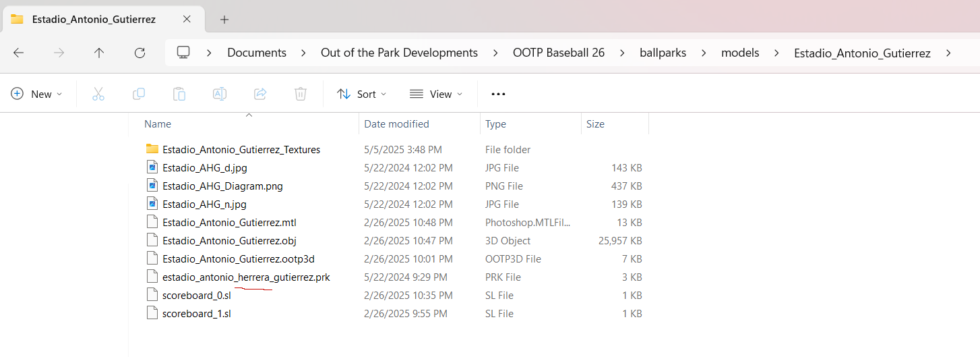Viewport: 980px width, 357px height.
Task: Open the Estadio_Antonio_Gutierrez_Textures folder
Action: pos(241,149)
